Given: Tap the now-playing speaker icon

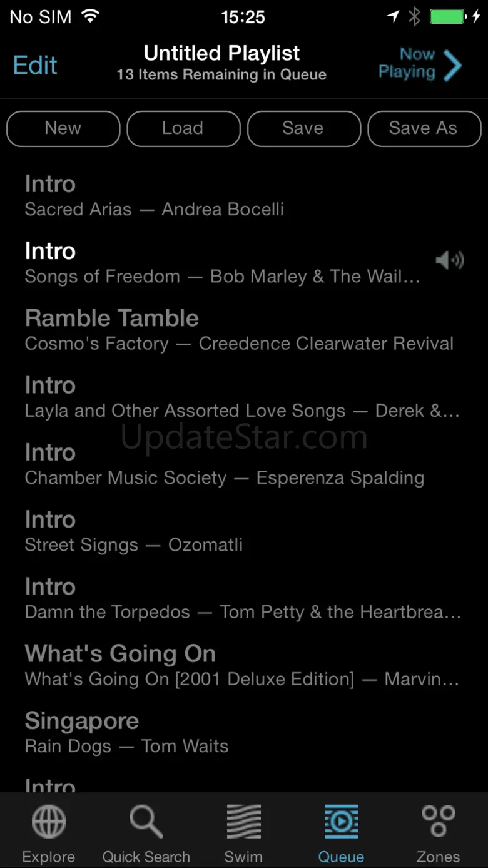Looking at the screenshot, I should tap(450, 260).
